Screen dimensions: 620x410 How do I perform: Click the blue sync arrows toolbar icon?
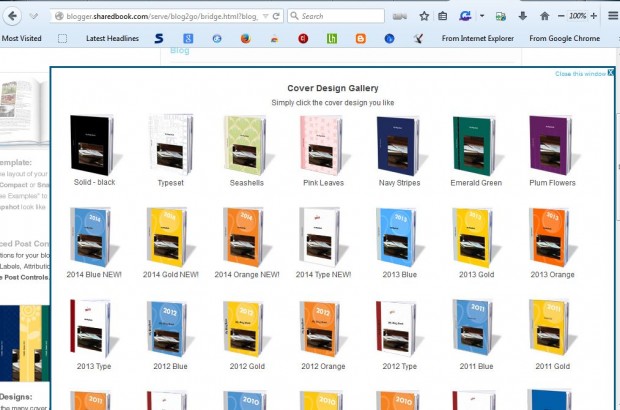[x=465, y=16]
